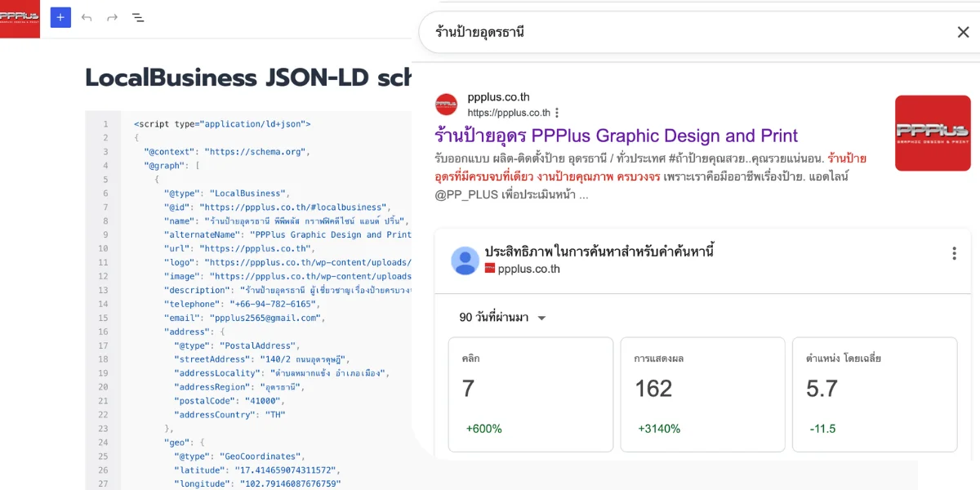Screen dimensions: 980x490
Task: Click the "addressRegion" code line
Action: pyautogui.click(x=238, y=387)
